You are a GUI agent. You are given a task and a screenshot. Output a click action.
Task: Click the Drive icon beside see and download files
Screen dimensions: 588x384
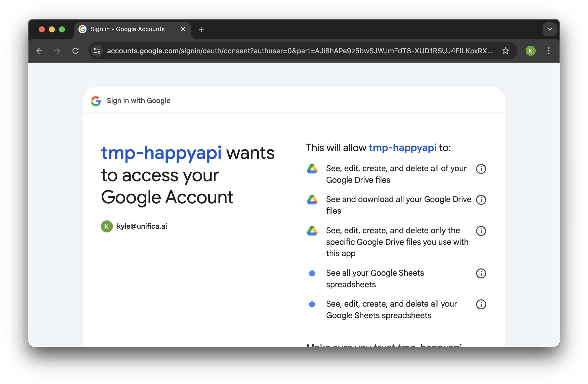pos(312,200)
